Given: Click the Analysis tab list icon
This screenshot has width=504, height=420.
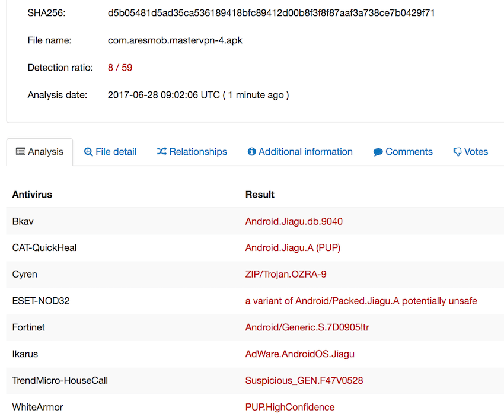Looking at the screenshot, I should pos(21,151).
